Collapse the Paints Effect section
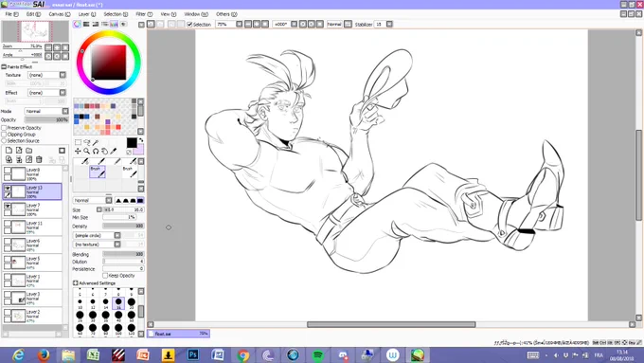Viewport: 644px width, 363px height. 4,66
